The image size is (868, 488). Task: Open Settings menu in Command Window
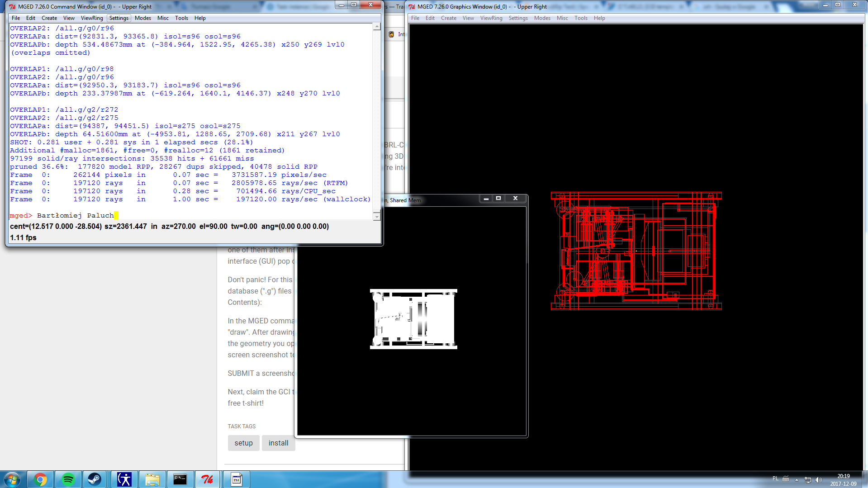[x=119, y=18]
